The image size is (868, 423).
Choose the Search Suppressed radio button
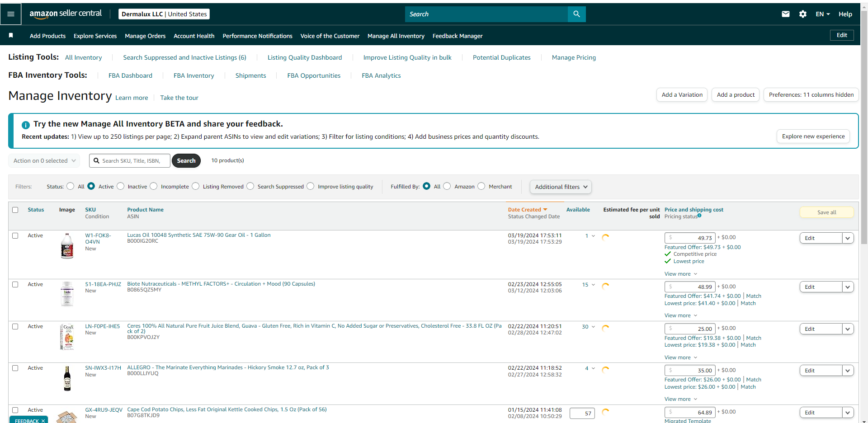tap(250, 186)
